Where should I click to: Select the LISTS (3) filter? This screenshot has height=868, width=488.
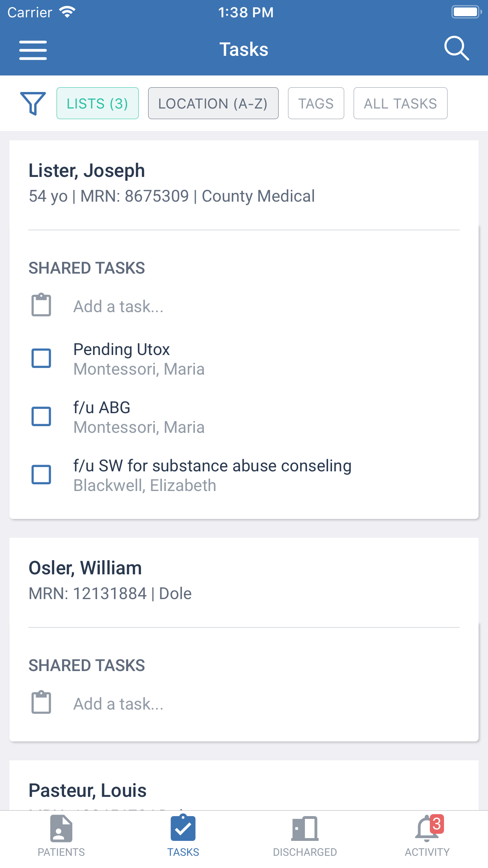[97, 103]
